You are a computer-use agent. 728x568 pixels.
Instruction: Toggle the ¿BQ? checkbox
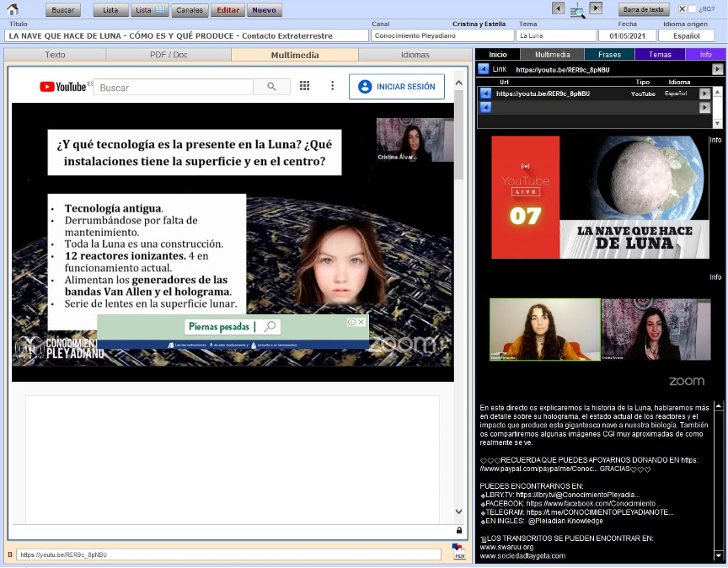pos(693,9)
